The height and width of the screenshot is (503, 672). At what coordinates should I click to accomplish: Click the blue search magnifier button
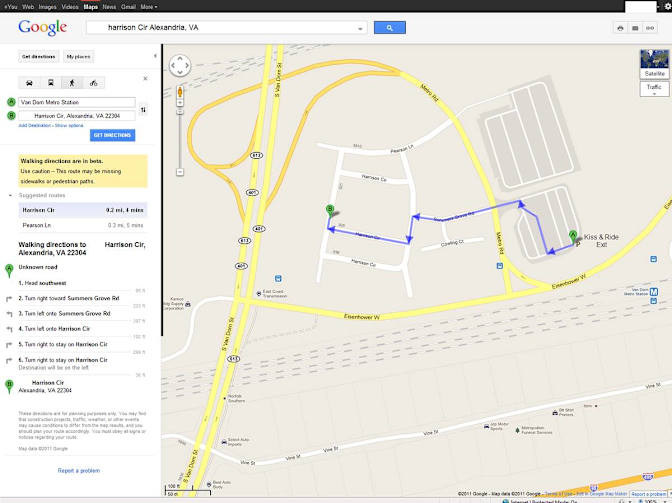pyautogui.click(x=390, y=28)
